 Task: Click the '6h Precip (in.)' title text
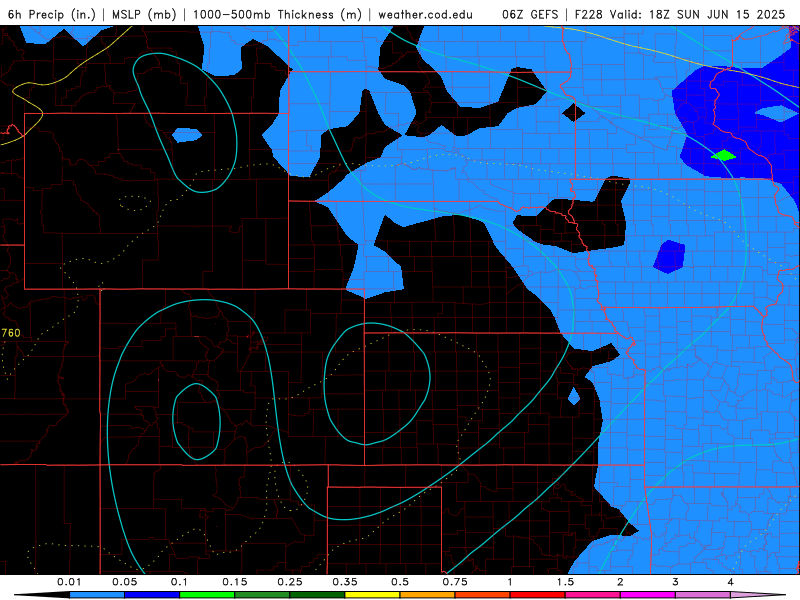[x=52, y=14]
